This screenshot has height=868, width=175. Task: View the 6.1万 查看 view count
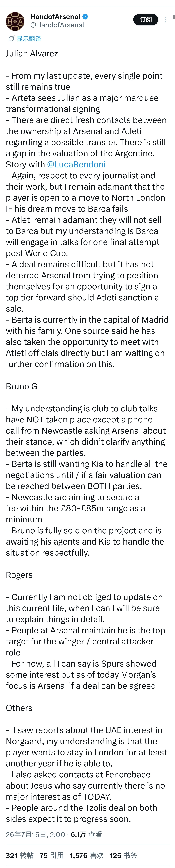(x=86, y=834)
